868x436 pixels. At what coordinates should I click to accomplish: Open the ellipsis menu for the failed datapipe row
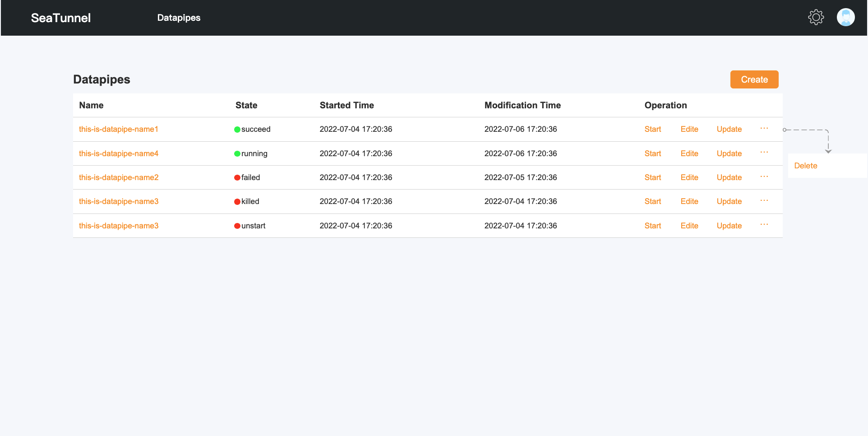point(764,177)
